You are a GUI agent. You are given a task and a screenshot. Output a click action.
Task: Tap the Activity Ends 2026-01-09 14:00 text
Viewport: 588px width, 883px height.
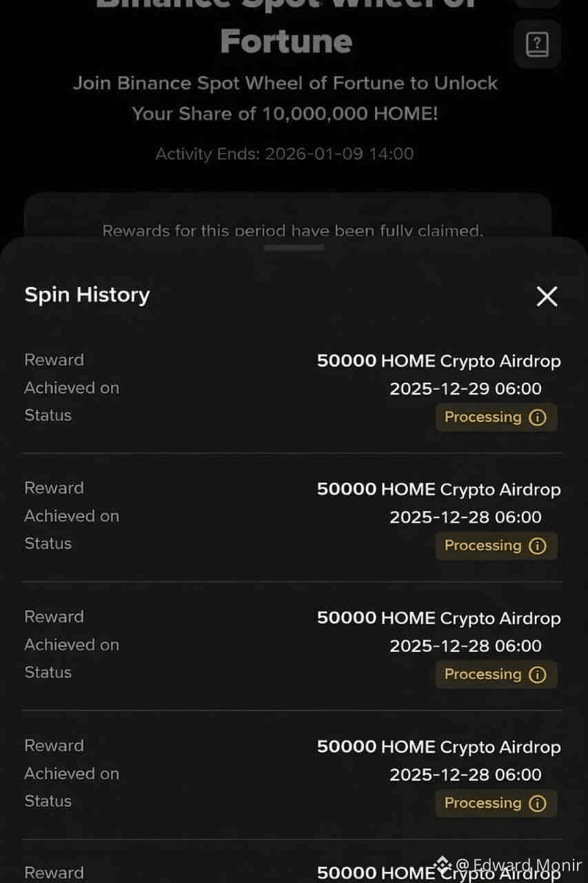click(x=285, y=154)
